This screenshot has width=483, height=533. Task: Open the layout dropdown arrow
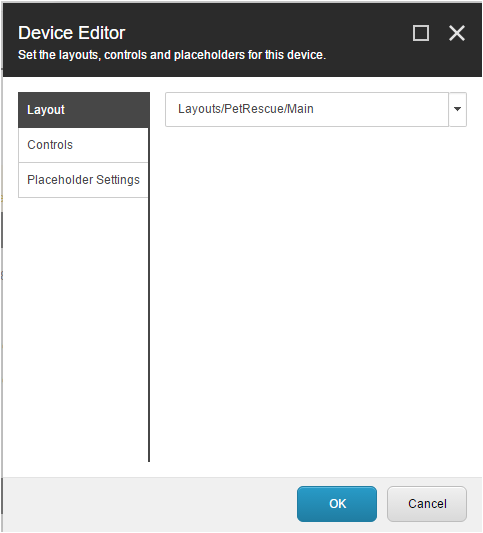458,109
